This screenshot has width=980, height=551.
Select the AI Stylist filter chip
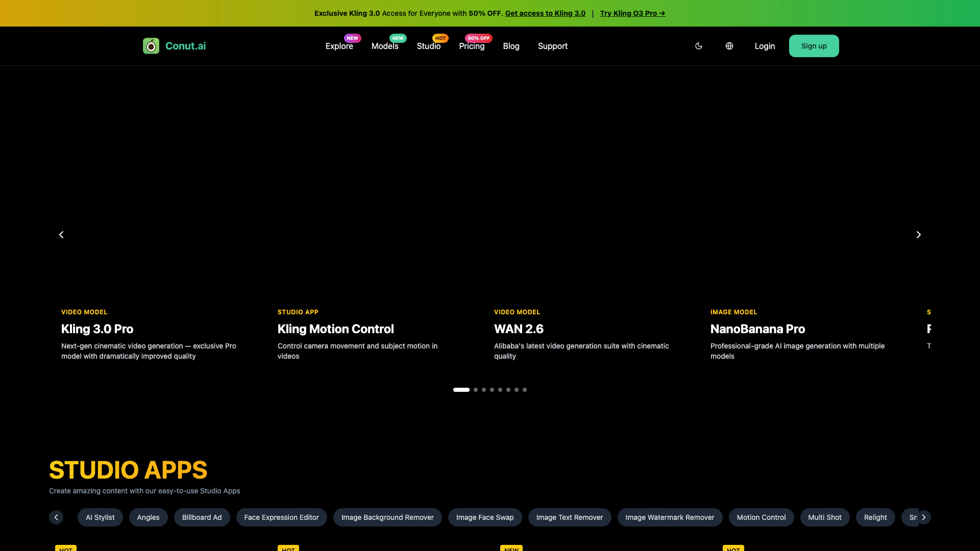[100, 517]
